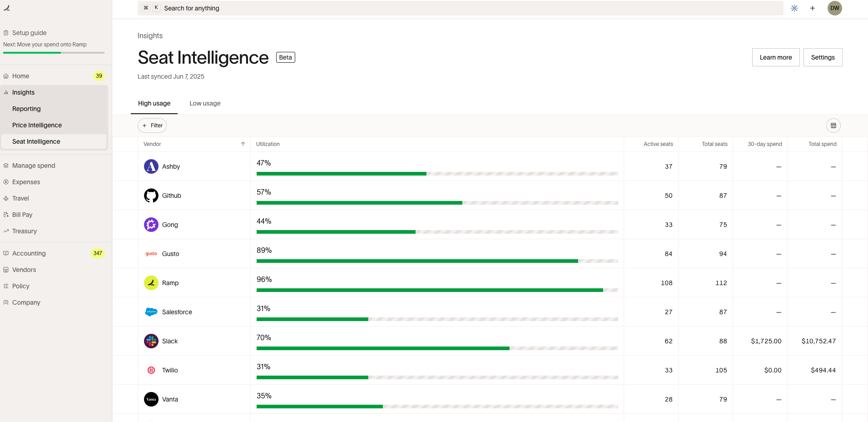Image resolution: width=868 pixels, height=422 pixels.
Task: Click the Learn more button
Action: (x=776, y=57)
